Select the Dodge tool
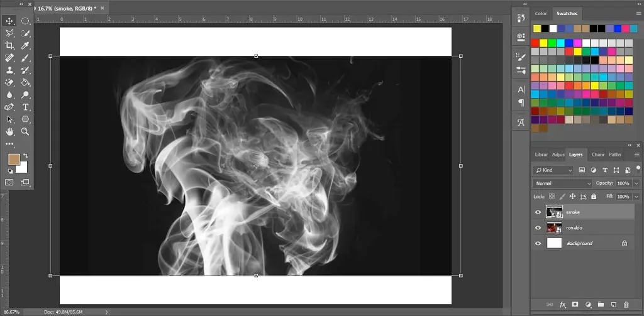This screenshot has height=316, width=644. pyautogui.click(x=25, y=95)
